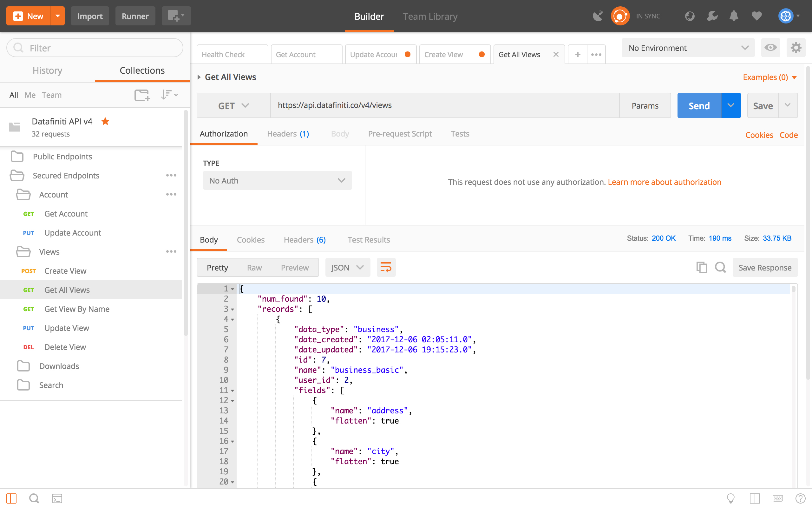Open the Pre-request Script tab
Viewport: 812px width, 508px height.
click(400, 134)
